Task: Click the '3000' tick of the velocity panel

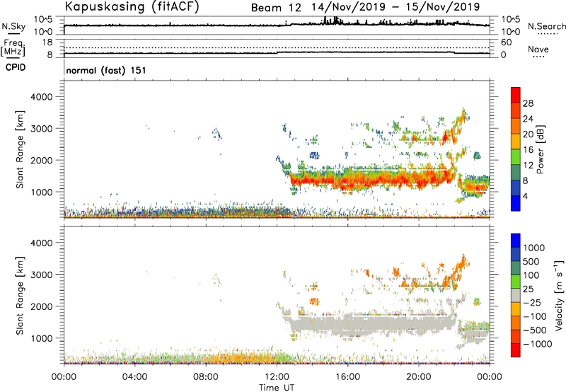Action: coord(42,275)
